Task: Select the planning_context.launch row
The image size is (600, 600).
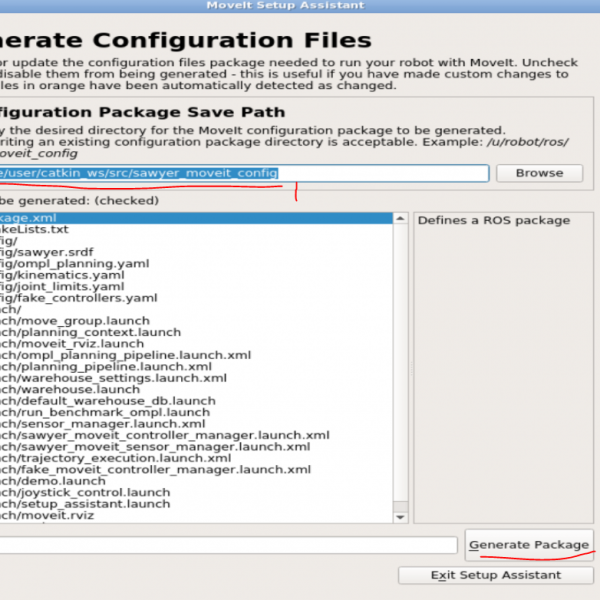Action: 196,332
